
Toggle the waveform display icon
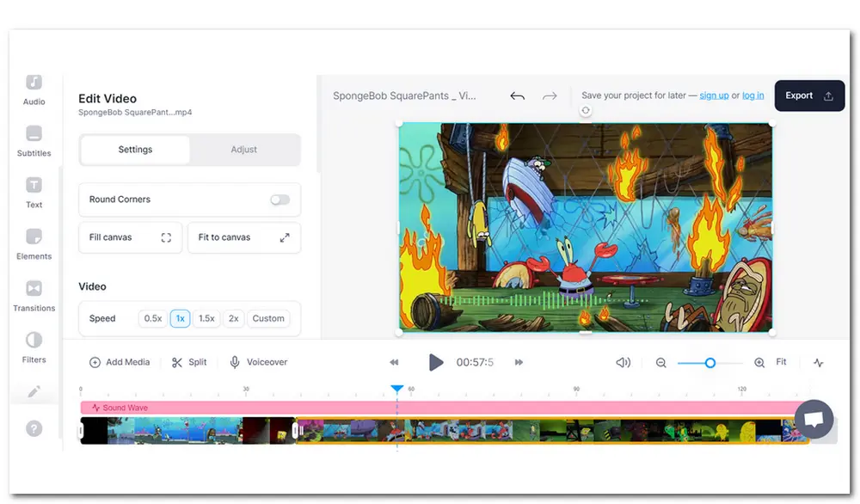click(819, 362)
